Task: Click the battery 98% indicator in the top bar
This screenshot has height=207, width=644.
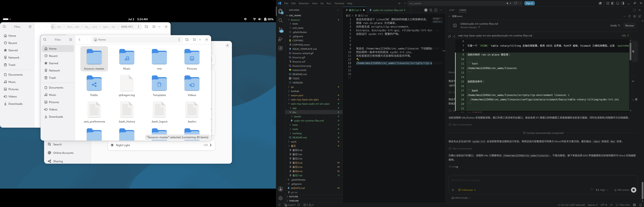Action: [269, 19]
